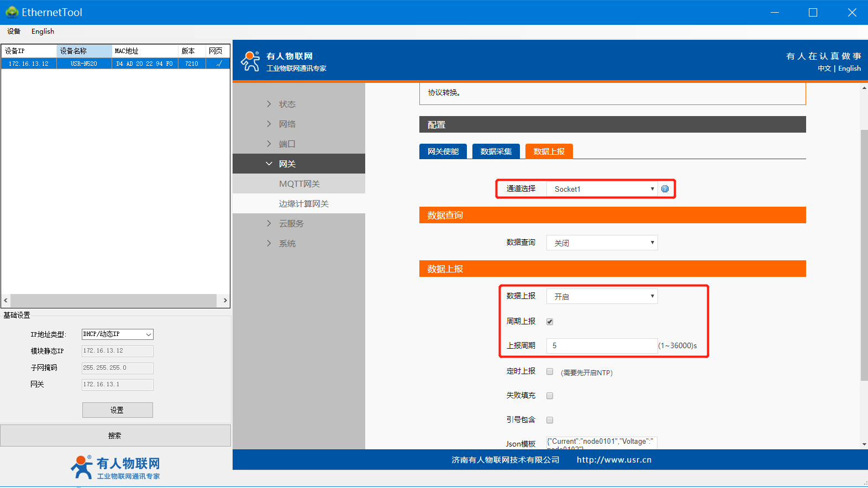Screen dimensions: 868x488
Task: Click the web page checkmark for device row
Action: [x=219, y=64]
